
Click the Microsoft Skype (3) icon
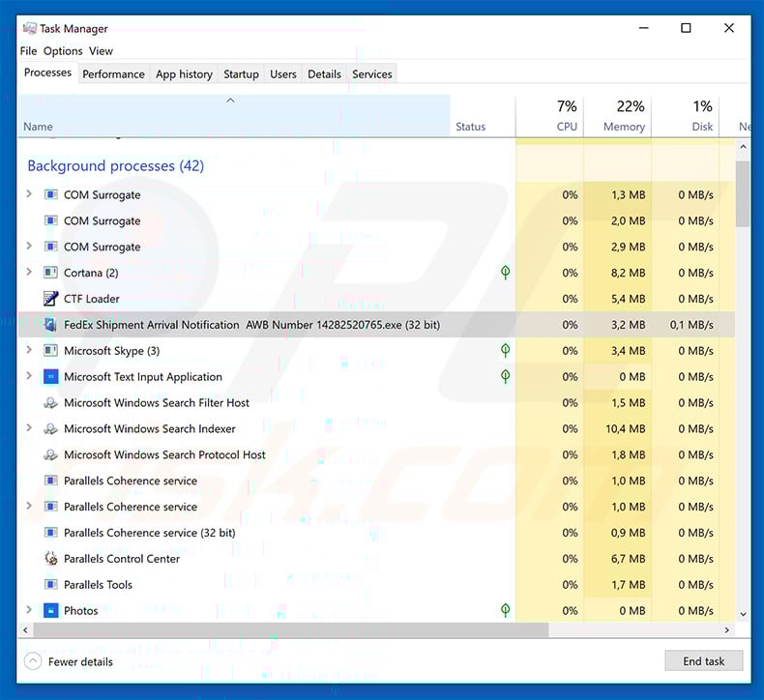[x=50, y=351]
